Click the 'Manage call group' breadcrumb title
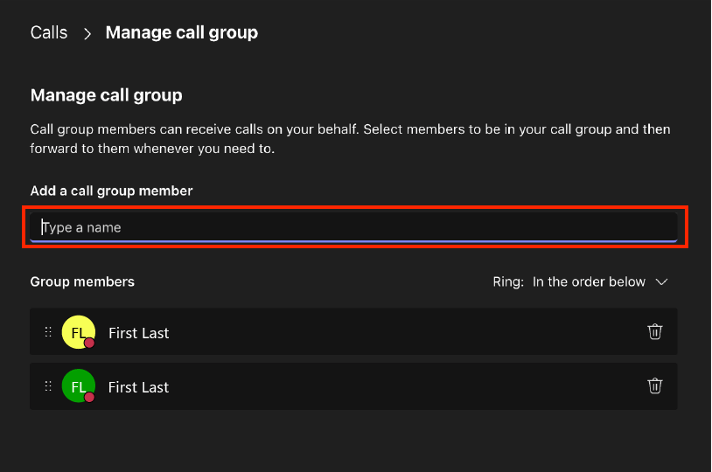The image size is (712, 472). point(182,33)
